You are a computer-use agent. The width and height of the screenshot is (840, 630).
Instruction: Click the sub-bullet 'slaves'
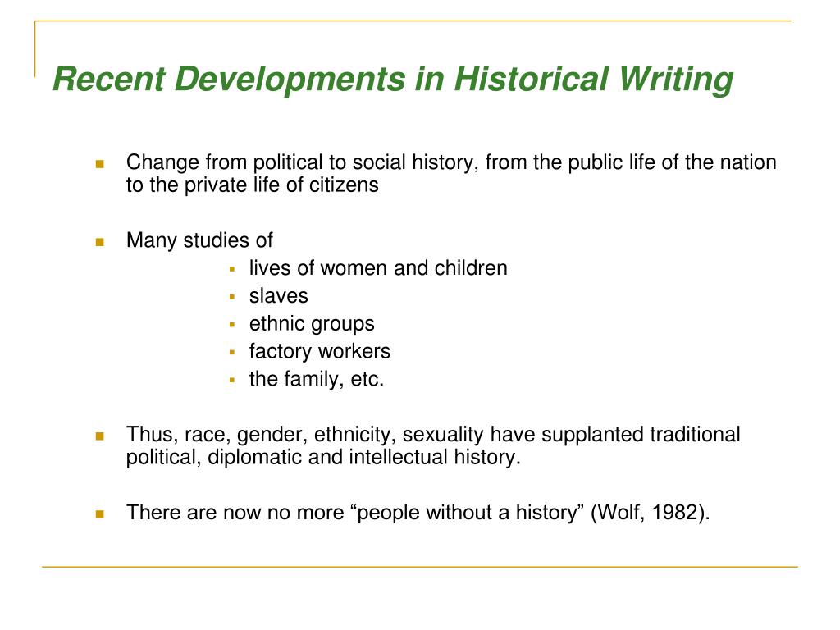coord(279,295)
